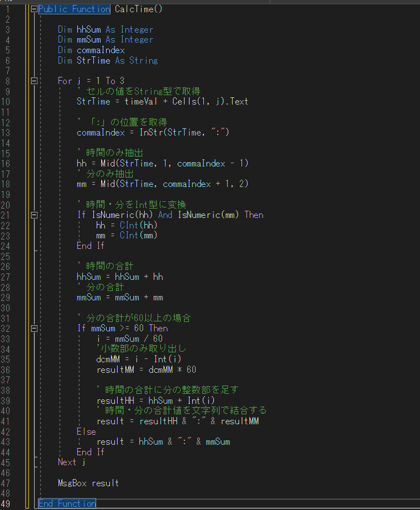Click 'dcmMM = i - Int(i)' line
Viewport: 420px width, 510px height.
[x=139, y=360]
